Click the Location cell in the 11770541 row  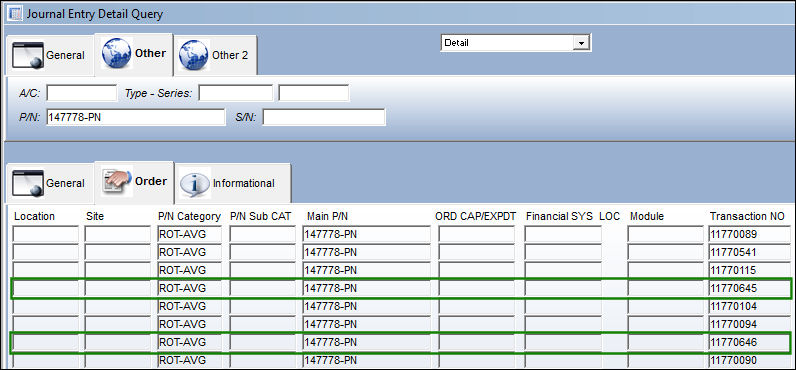pyautogui.click(x=46, y=252)
